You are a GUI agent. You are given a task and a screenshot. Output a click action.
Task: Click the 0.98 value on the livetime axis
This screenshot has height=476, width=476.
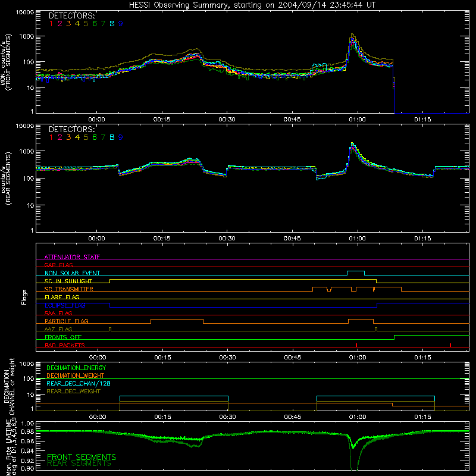[x=27, y=431]
